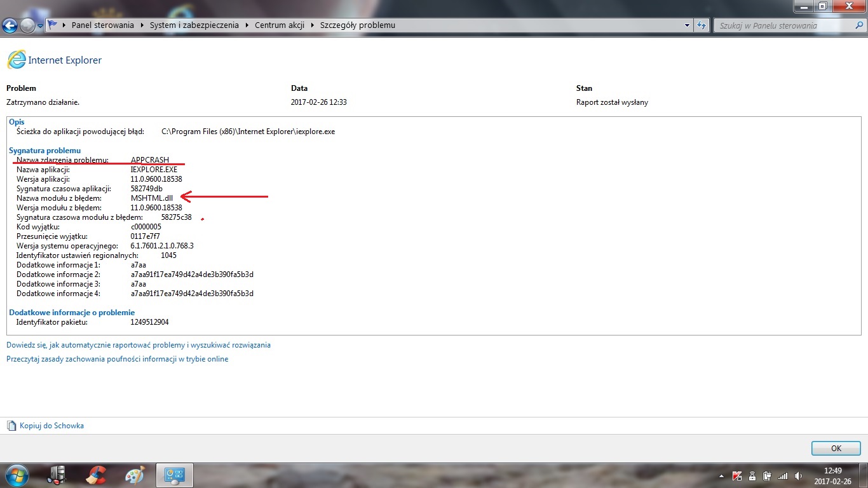Click the Control Panel taskbar button
Screen dimensions: 868x488
[174, 475]
